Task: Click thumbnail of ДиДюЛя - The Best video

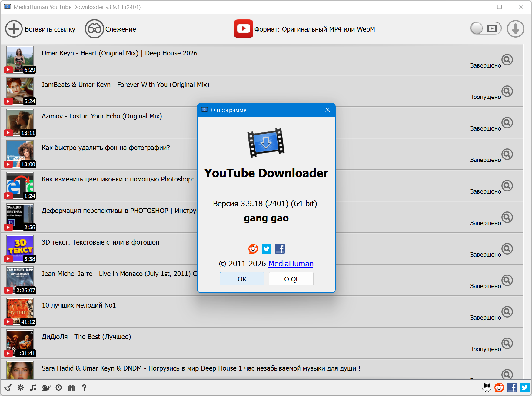Action: pyautogui.click(x=20, y=343)
